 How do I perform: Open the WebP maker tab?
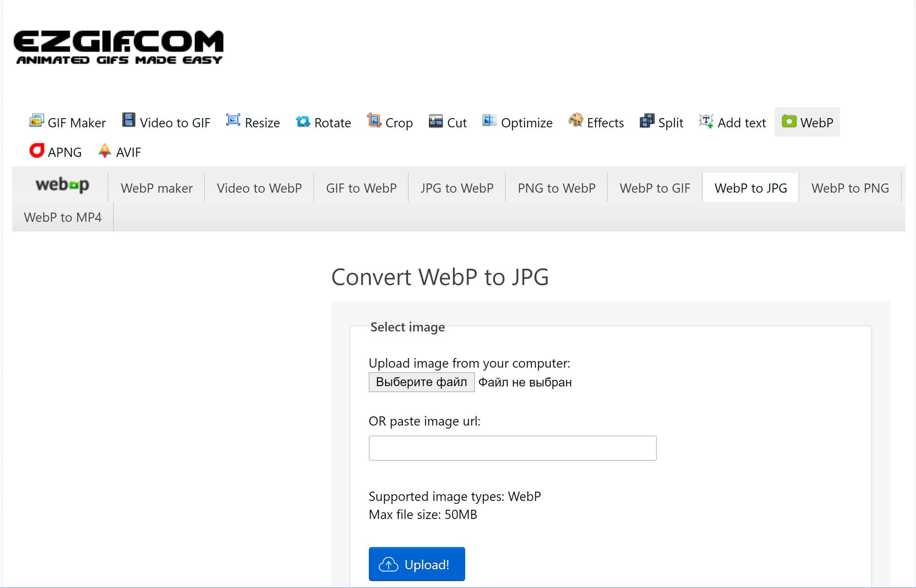tap(157, 188)
